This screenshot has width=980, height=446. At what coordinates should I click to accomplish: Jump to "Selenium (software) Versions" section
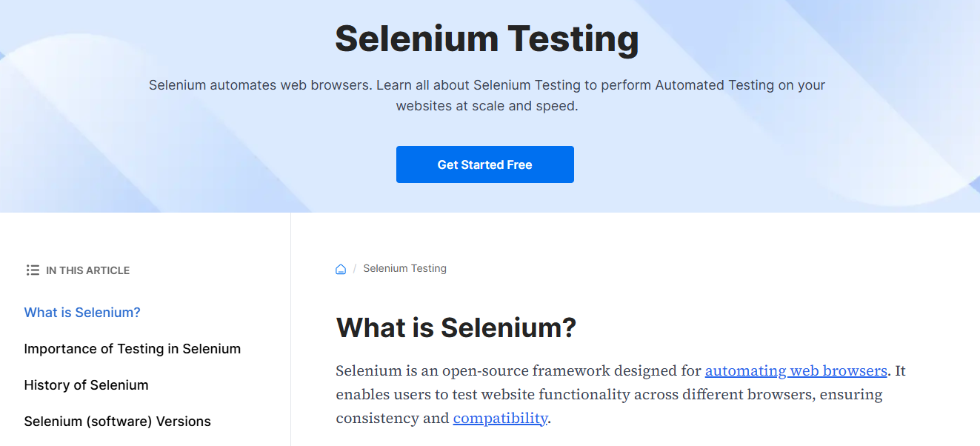click(x=117, y=421)
